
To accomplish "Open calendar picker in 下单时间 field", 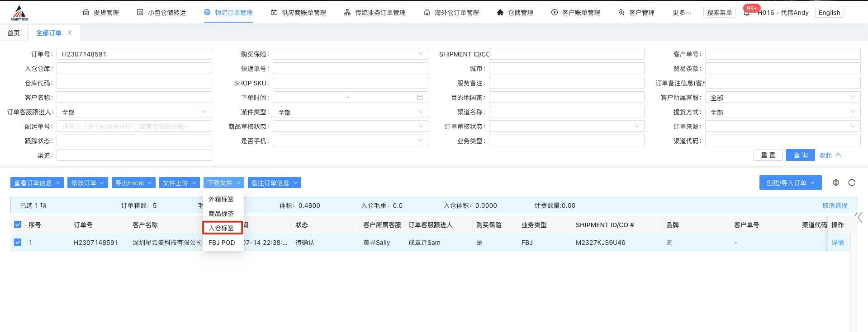I will 420,98.
